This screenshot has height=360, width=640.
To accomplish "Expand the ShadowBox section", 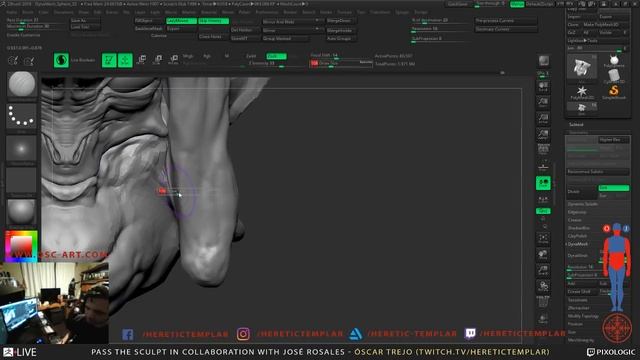I will click(x=579, y=228).
